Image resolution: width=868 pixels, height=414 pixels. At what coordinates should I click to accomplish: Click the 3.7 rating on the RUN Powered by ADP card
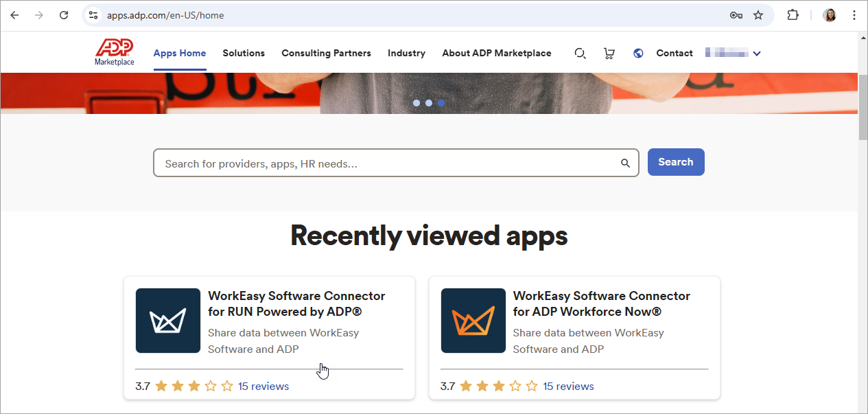[x=143, y=387]
